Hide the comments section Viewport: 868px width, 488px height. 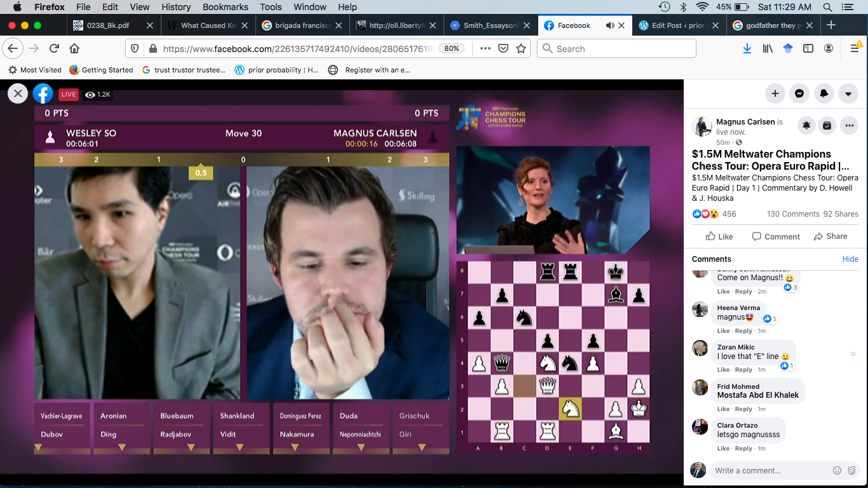850,259
